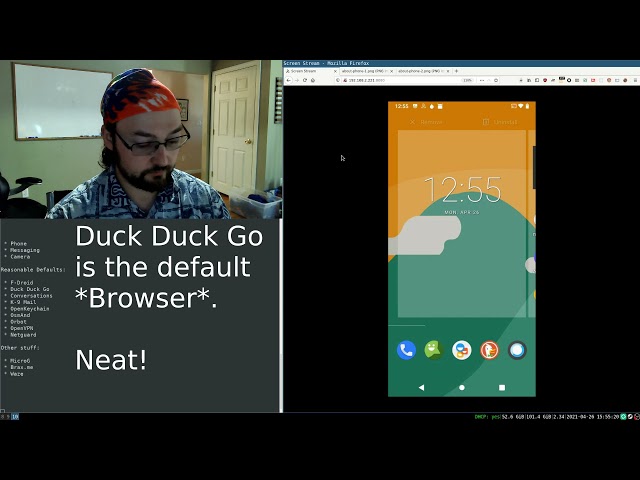Viewport: 640px width, 480px height.
Task: Switch to the about-phone-2.png tab
Action: [x=423, y=71]
